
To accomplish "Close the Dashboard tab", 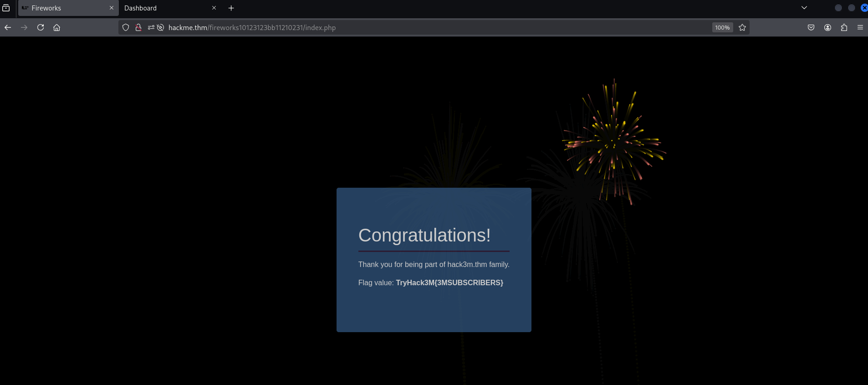I will (214, 8).
